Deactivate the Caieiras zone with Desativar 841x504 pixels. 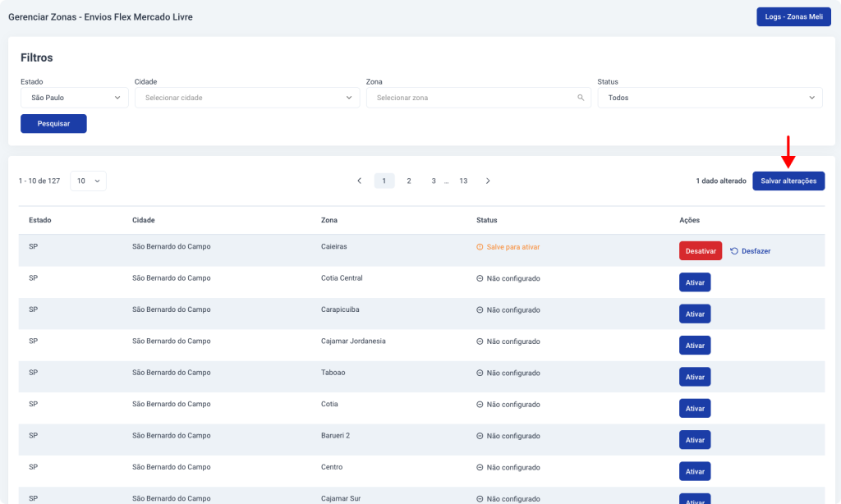pos(701,251)
